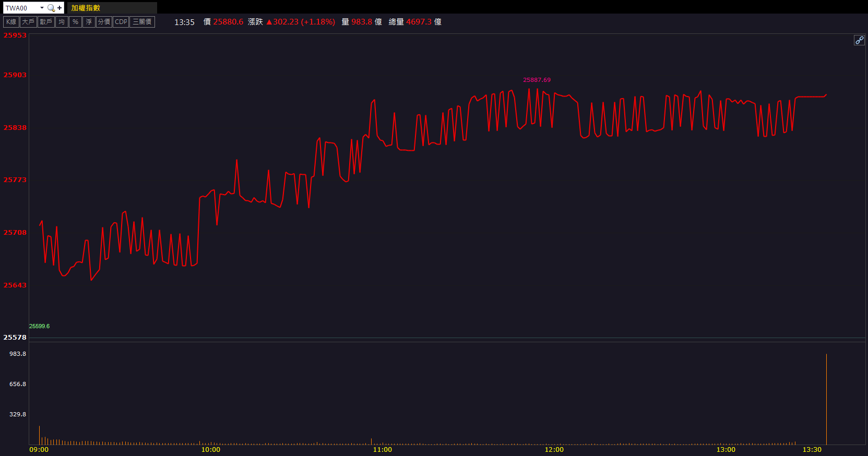Image resolution: width=868 pixels, height=456 pixels.
Task: Click the change value 302.23 (+1.18%)
Action: pos(301,22)
